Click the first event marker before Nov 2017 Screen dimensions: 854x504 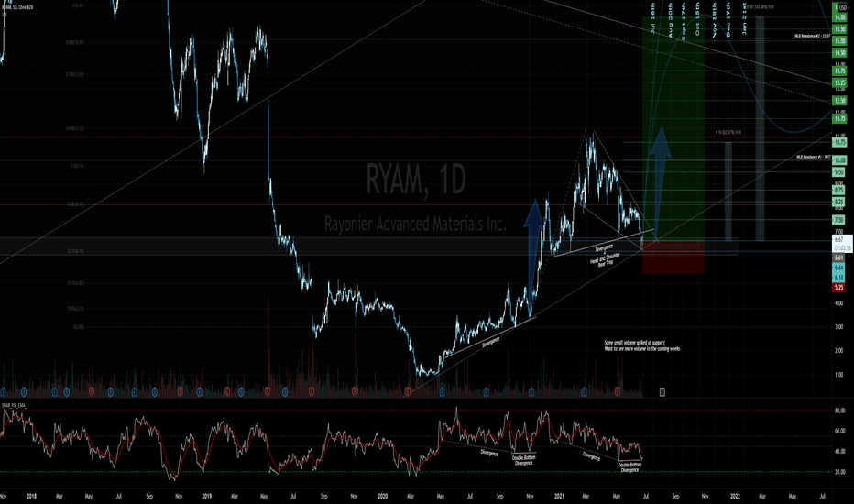4,391
